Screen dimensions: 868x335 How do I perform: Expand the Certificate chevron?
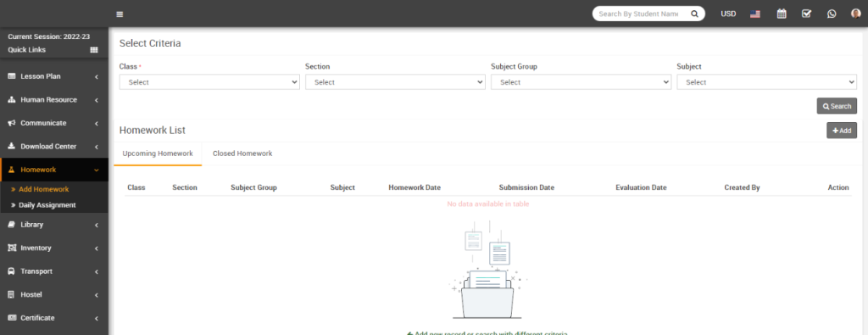[97, 318]
